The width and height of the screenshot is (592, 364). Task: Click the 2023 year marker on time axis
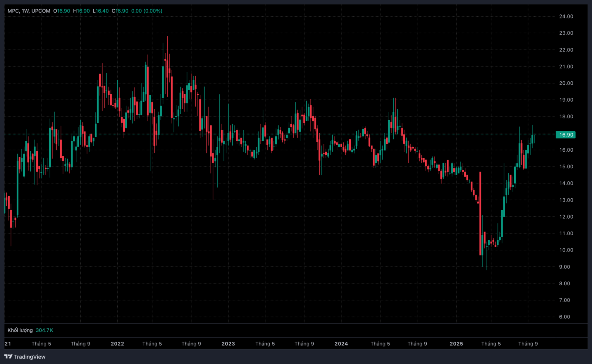tap(228, 344)
